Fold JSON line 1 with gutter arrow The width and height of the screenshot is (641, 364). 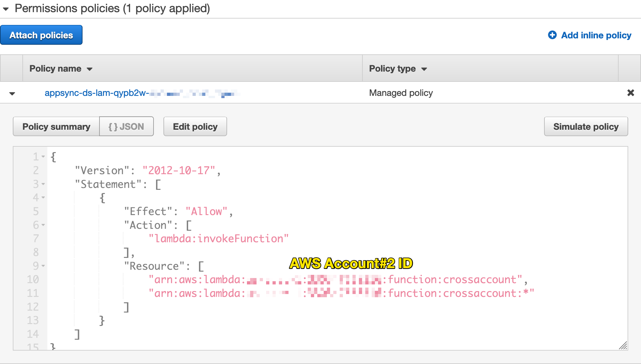tap(43, 157)
